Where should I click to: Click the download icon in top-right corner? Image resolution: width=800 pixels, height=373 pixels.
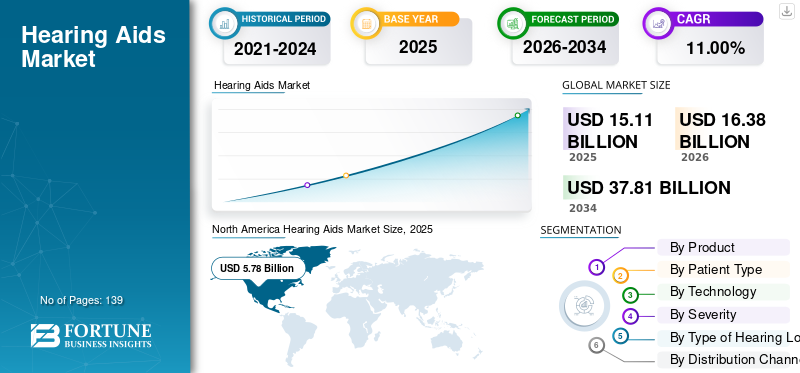point(786,11)
